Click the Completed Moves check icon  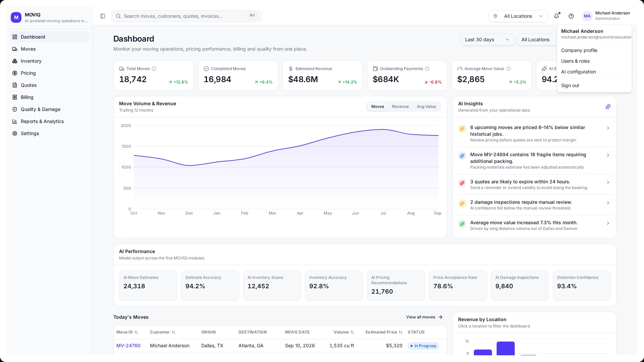[x=206, y=69]
